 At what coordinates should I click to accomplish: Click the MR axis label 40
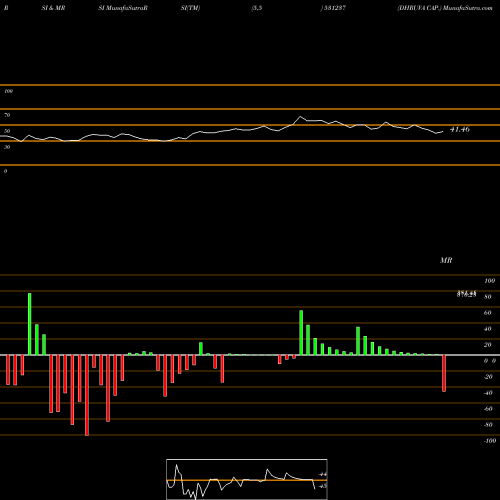coord(488,329)
